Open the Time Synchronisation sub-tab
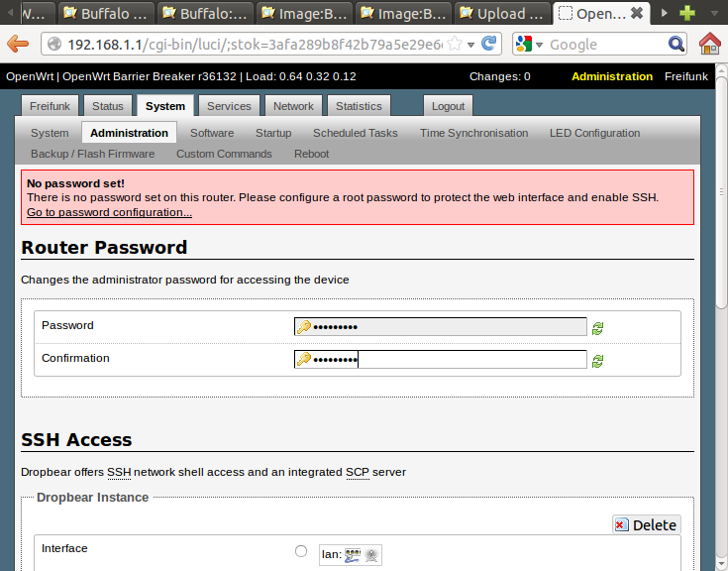Viewport: 728px width, 571px height. 474,133
